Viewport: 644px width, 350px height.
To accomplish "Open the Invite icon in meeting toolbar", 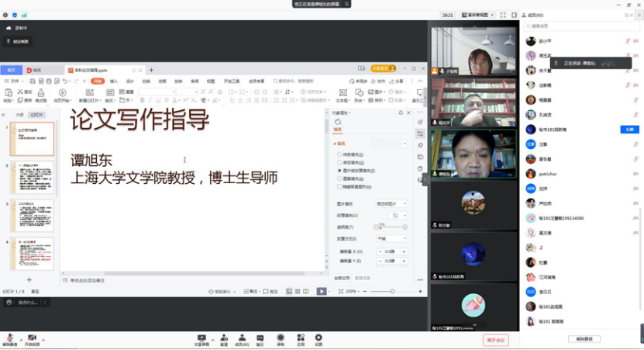I will (x=223, y=338).
